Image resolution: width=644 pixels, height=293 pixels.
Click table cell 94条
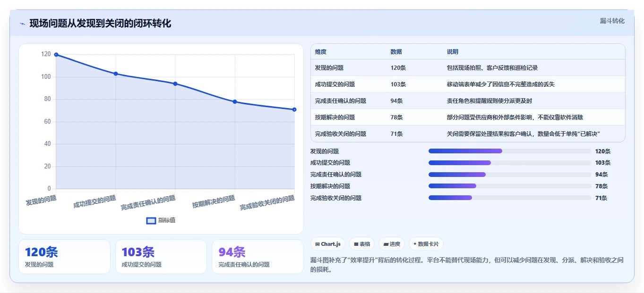397,101
